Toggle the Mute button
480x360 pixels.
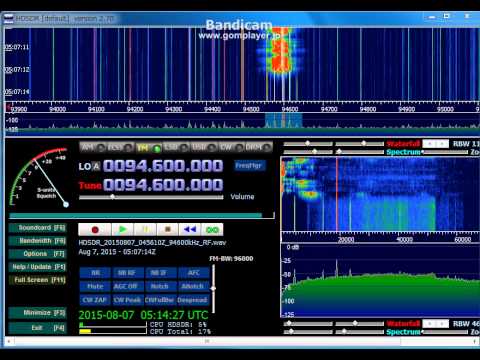pyautogui.click(x=95, y=286)
